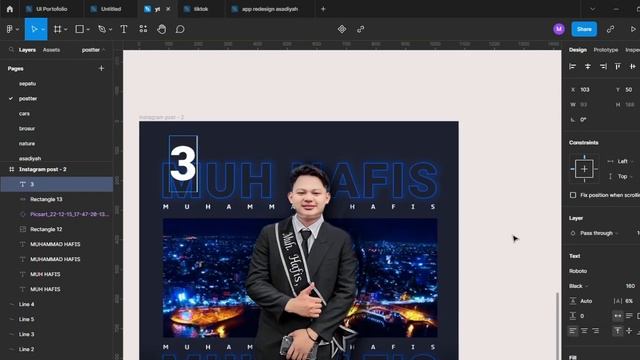Open the Design tab

(578, 50)
